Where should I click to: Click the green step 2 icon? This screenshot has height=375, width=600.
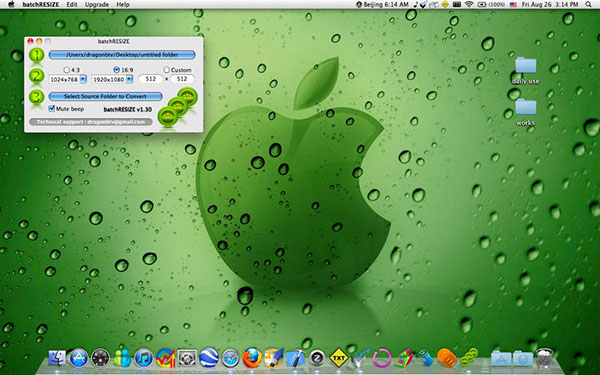pos(37,76)
